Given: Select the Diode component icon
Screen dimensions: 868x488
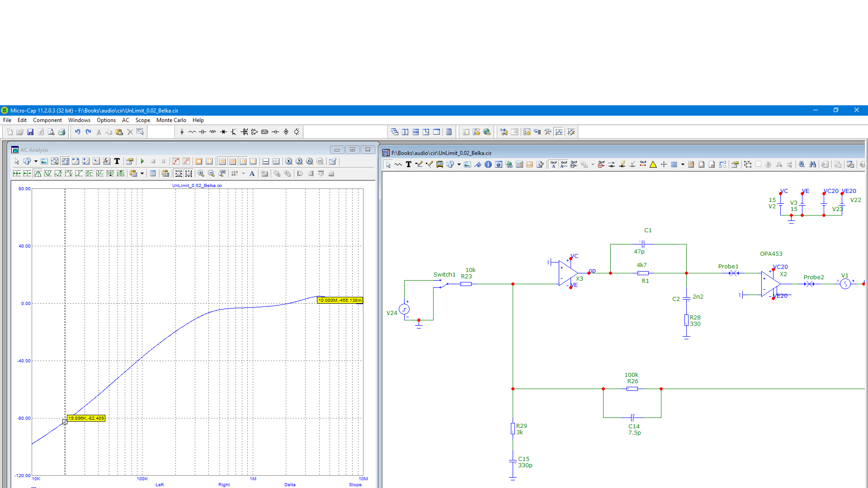Looking at the screenshot, I should 223,132.
